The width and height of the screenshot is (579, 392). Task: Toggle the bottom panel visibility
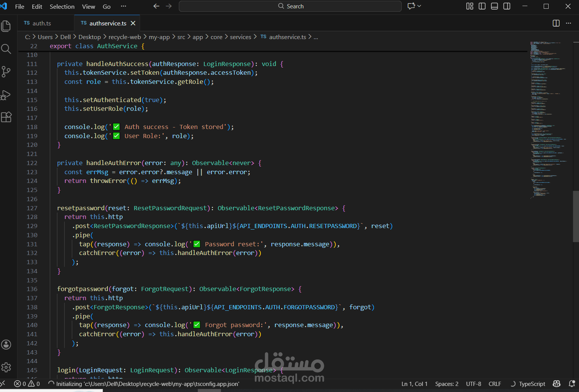click(494, 6)
